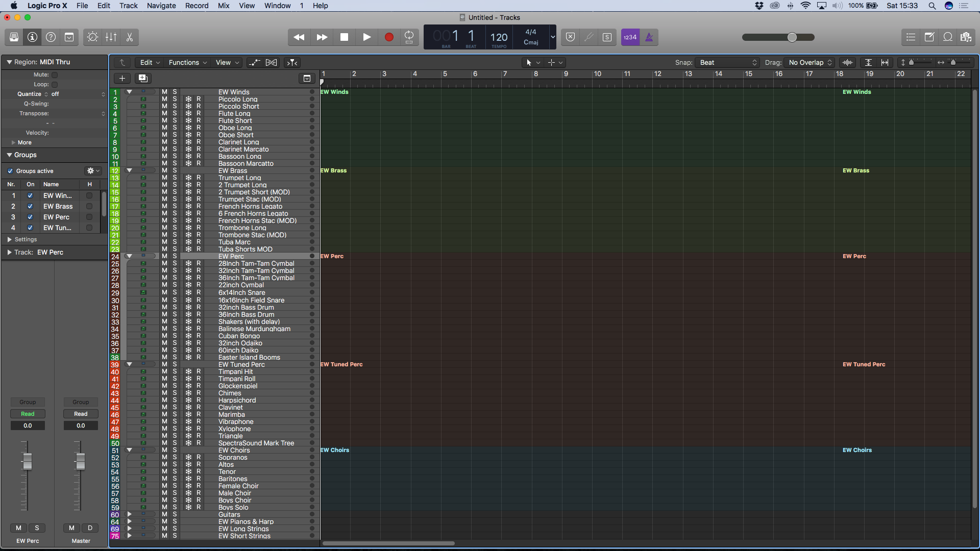
Task: Expand the EW Pianos & Harp stack
Action: (x=129, y=521)
